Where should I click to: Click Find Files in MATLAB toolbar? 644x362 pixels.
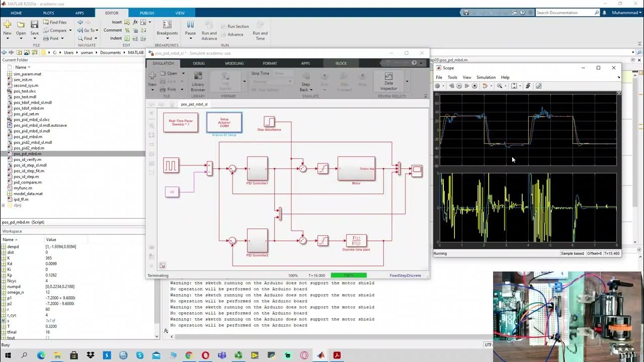[x=55, y=22]
